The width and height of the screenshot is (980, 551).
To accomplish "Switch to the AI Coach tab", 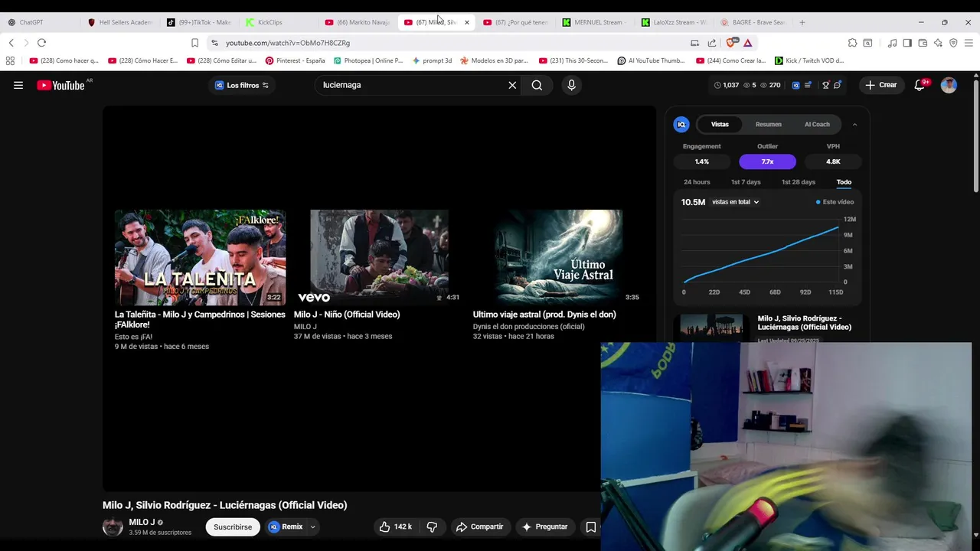I will [x=817, y=124].
